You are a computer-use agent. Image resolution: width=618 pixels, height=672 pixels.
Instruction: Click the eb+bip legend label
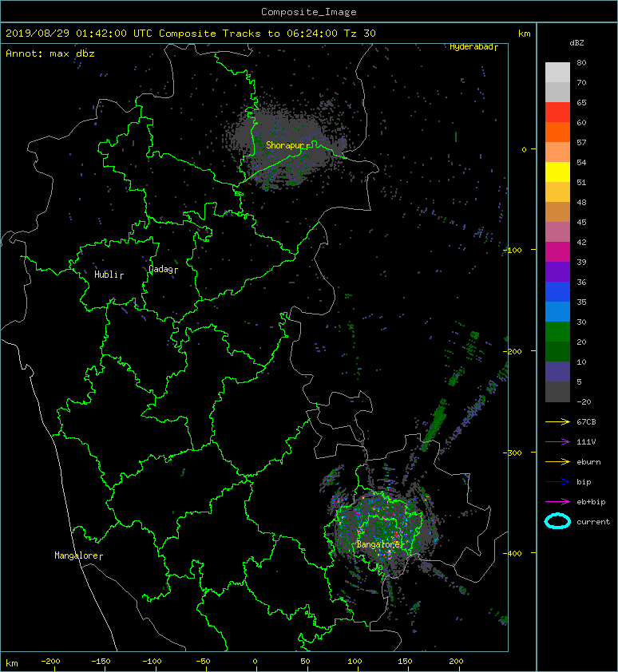pyautogui.click(x=591, y=502)
